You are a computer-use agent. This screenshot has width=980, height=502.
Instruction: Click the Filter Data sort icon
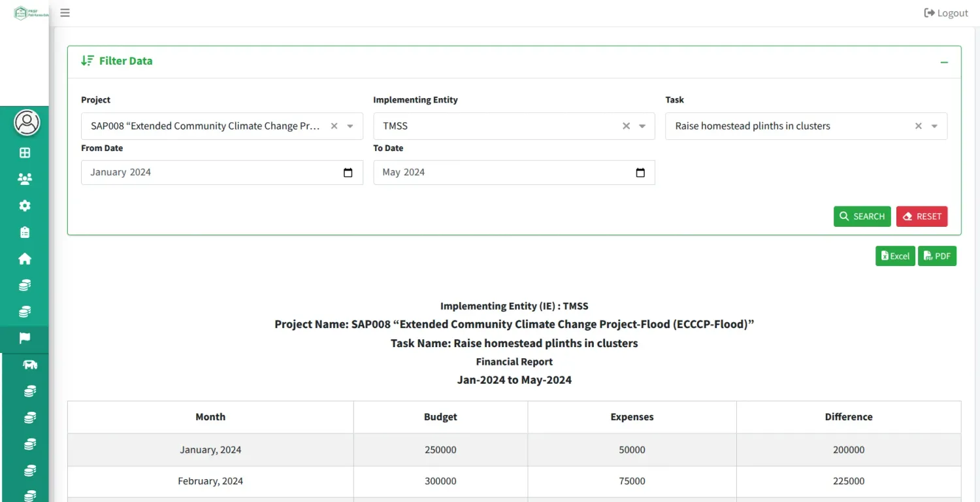point(88,61)
